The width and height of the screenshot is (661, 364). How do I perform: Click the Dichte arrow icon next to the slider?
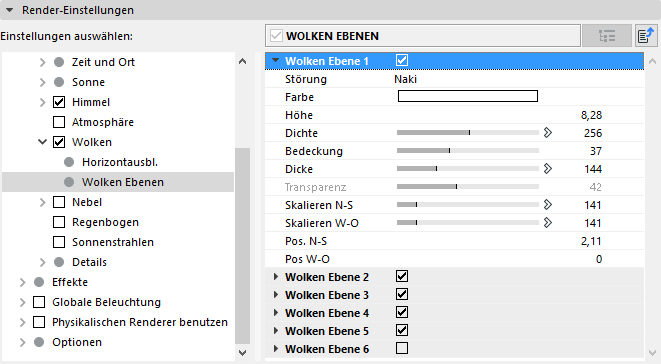(x=548, y=133)
